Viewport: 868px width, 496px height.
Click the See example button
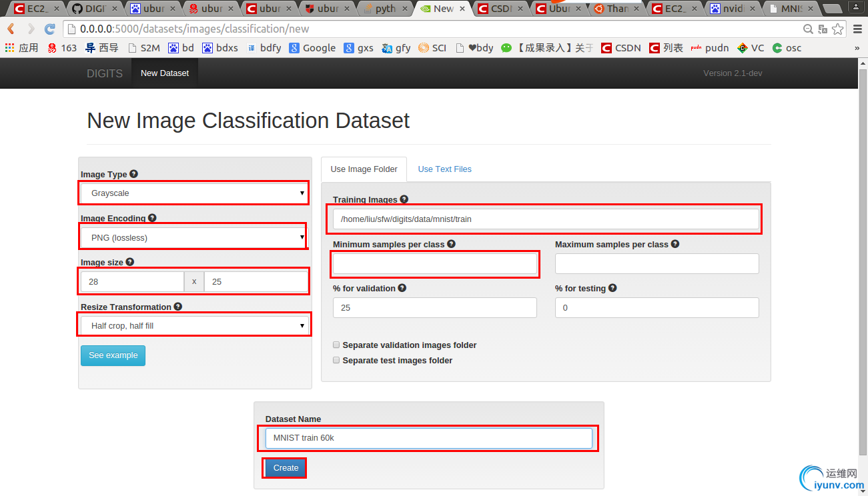[x=113, y=355]
